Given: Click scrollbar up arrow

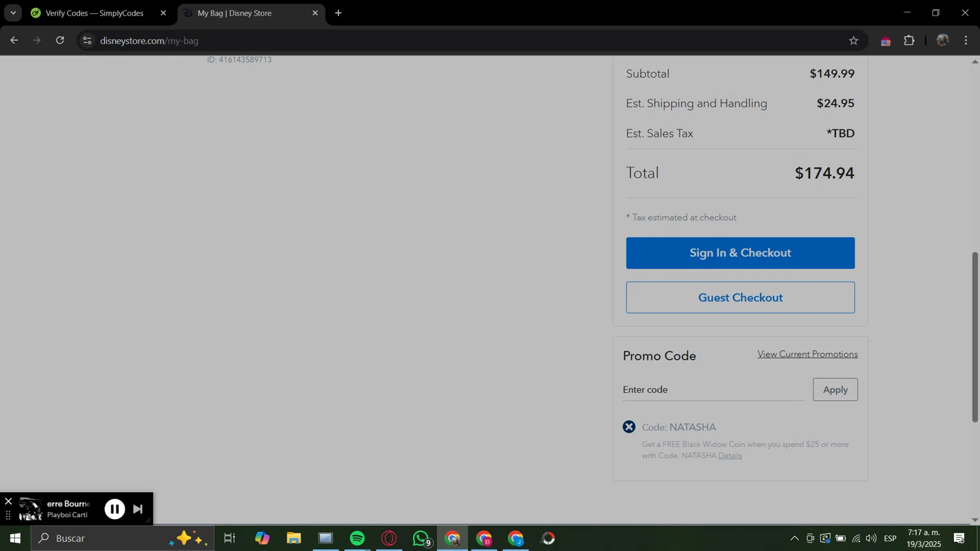Looking at the screenshot, I should (x=975, y=61).
